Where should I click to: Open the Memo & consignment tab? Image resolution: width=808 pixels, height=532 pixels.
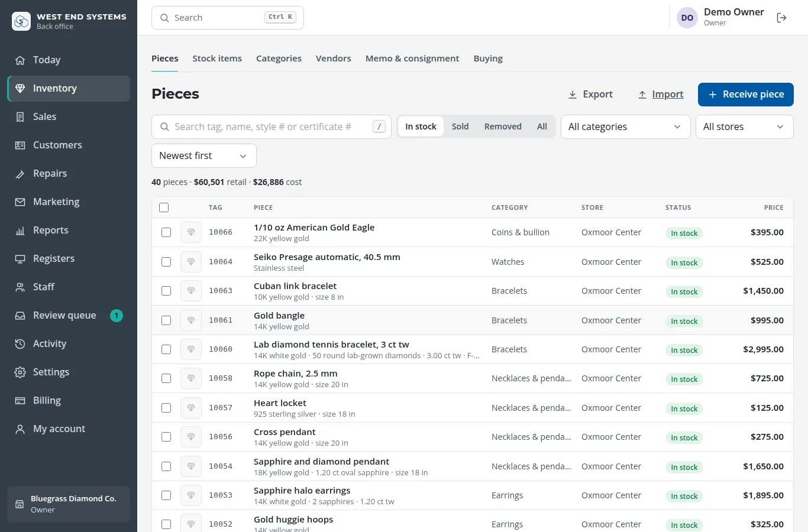click(x=412, y=59)
